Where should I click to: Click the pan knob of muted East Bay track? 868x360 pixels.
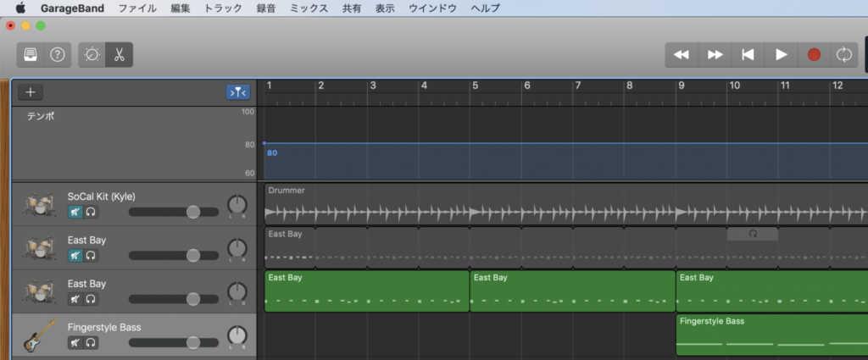point(237,249)
